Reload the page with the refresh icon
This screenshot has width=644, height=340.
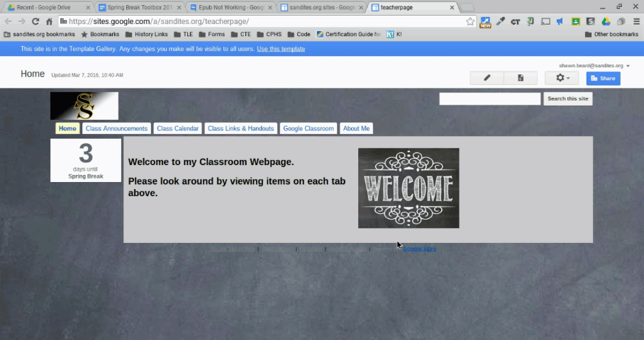[35, 21]
